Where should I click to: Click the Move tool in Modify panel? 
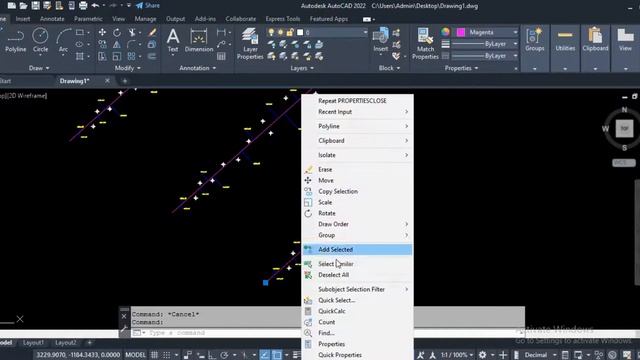pyautogui.click(x=102, y=32)
